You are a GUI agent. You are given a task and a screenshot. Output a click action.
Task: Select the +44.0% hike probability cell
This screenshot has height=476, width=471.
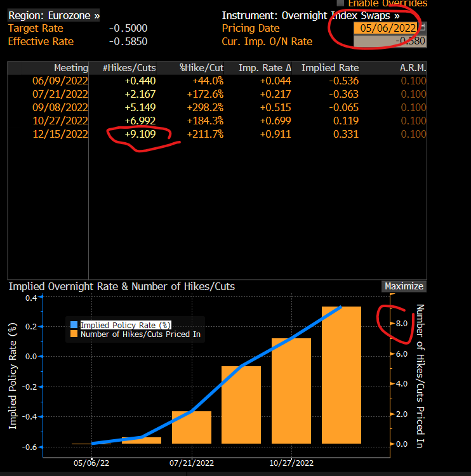coord(208,81)
